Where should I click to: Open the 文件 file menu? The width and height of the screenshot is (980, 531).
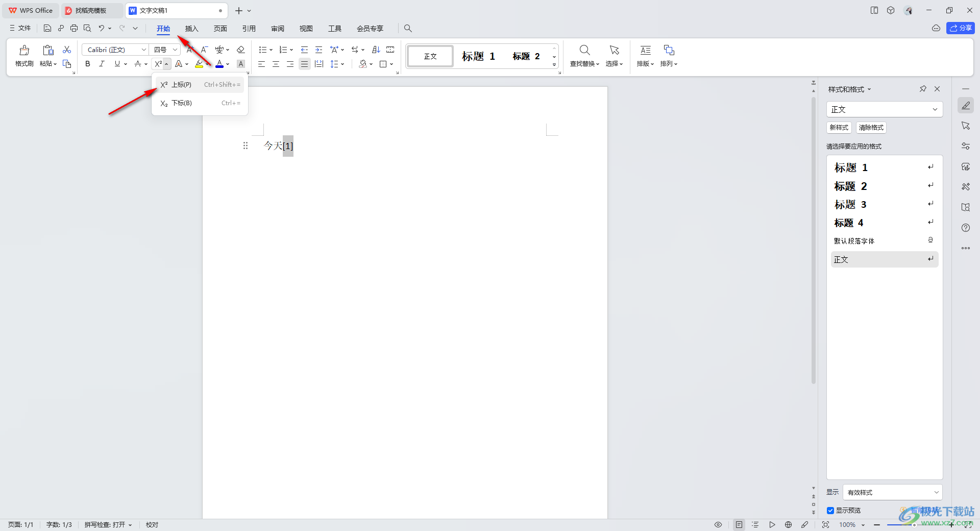click(20, 28)
